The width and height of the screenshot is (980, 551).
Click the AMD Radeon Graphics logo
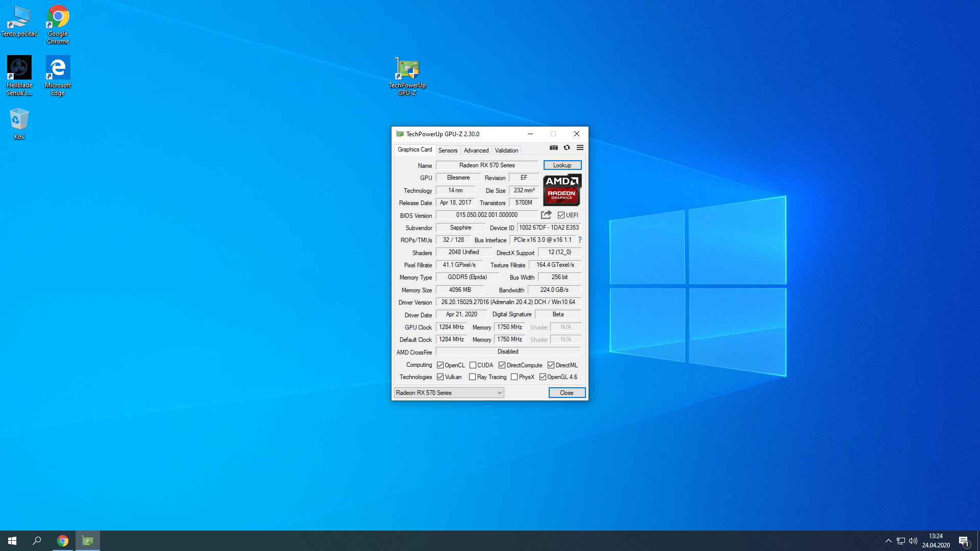tap(562, 190)
